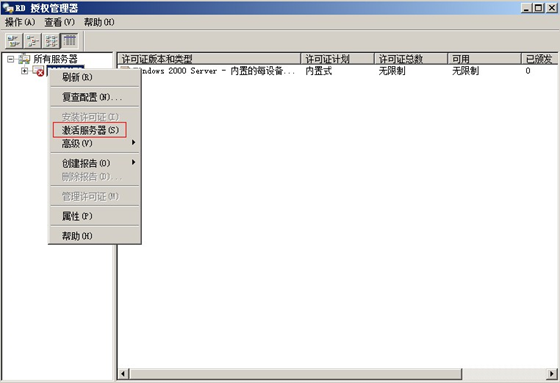Sort by 许可证计划 column header

click(338, 59)
